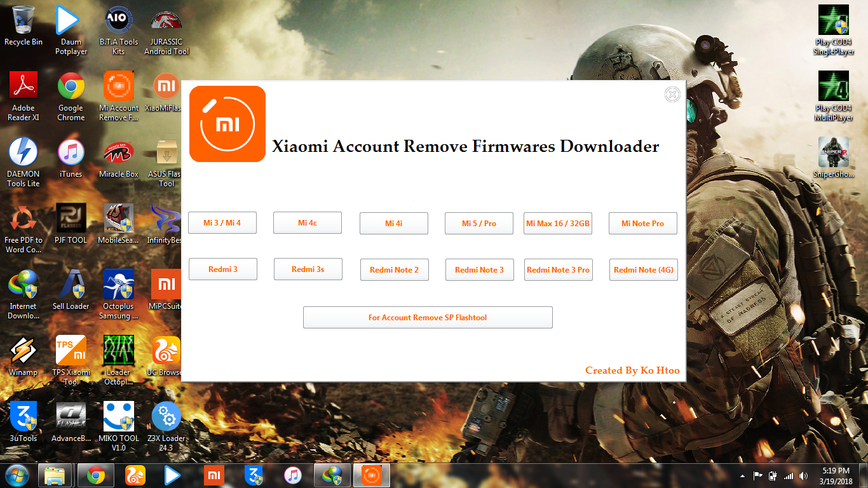The image size is (868, 488).
Task: Open Internet Download Manager desktop icon
Action: tap(24, 294)
